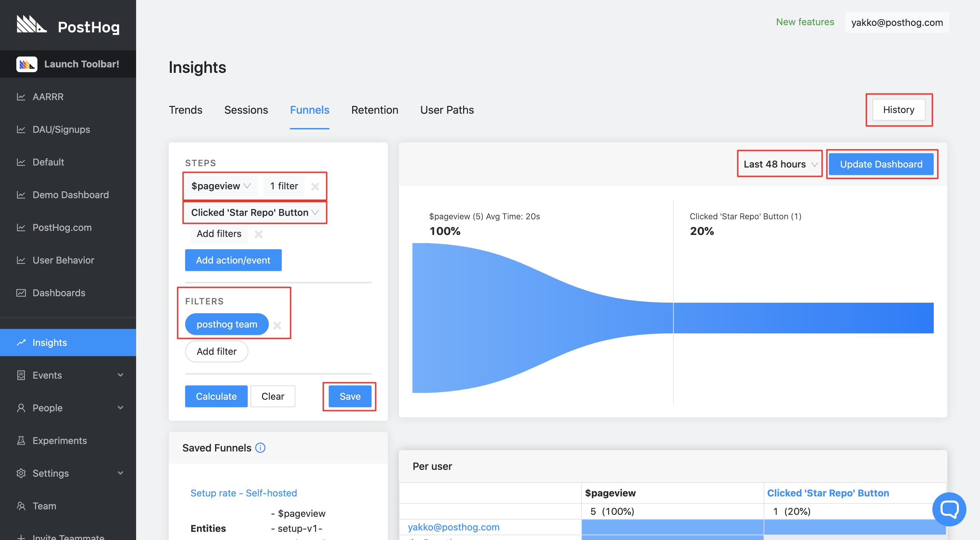Remove the $pageview step with X
Screen dimensions: 980x540
pyautogui.click(x=315, y=187)
